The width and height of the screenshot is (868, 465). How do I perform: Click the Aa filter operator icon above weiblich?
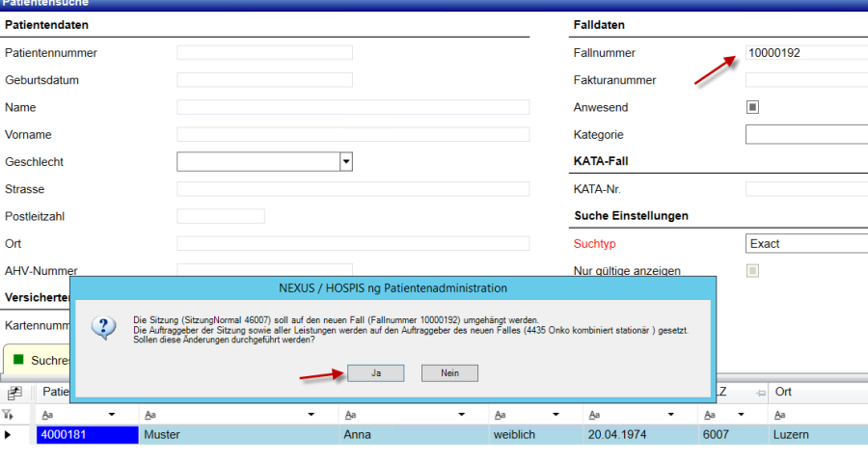[x=500, y=415]
